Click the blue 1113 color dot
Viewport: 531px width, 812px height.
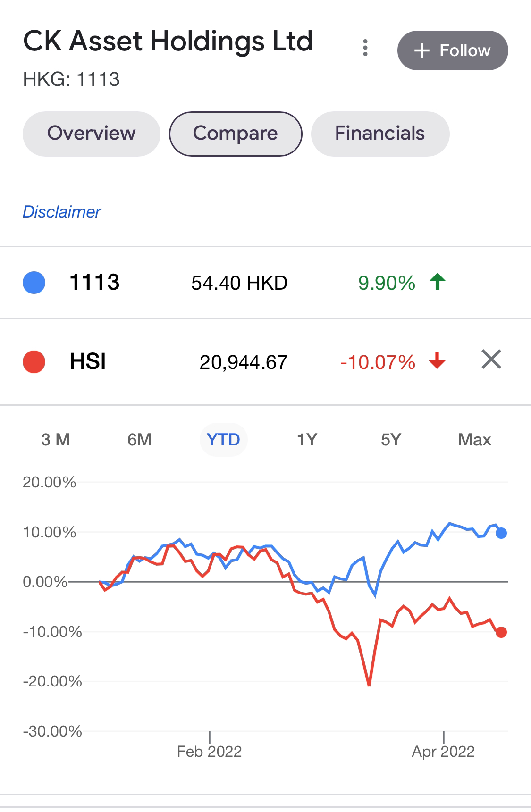click(x=34, y=283)
